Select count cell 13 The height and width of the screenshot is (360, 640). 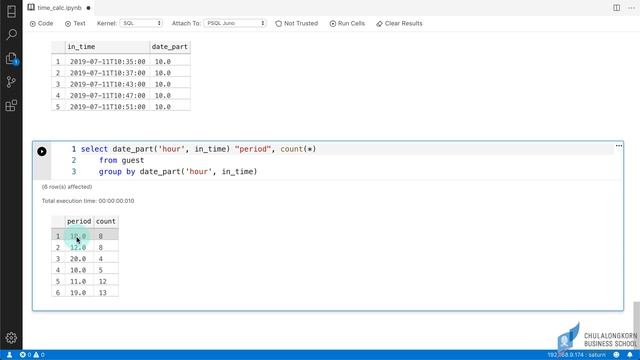pyautogui.click(x=106, y=293)
